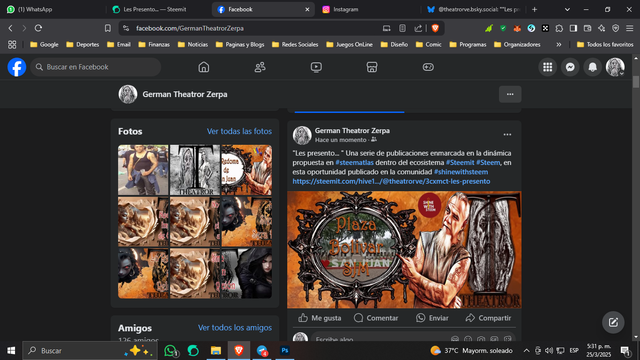Viewport: 640px width, 360px height.
Task: Open Photoshop from the taskbar
Action: 285,351
